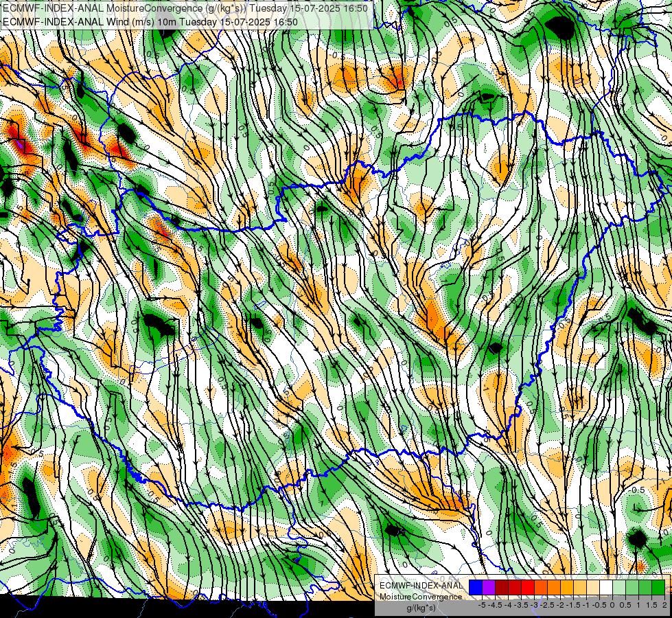
Task: Click the orange swatch for -2.5 to -2
Action: coord(554,587)
